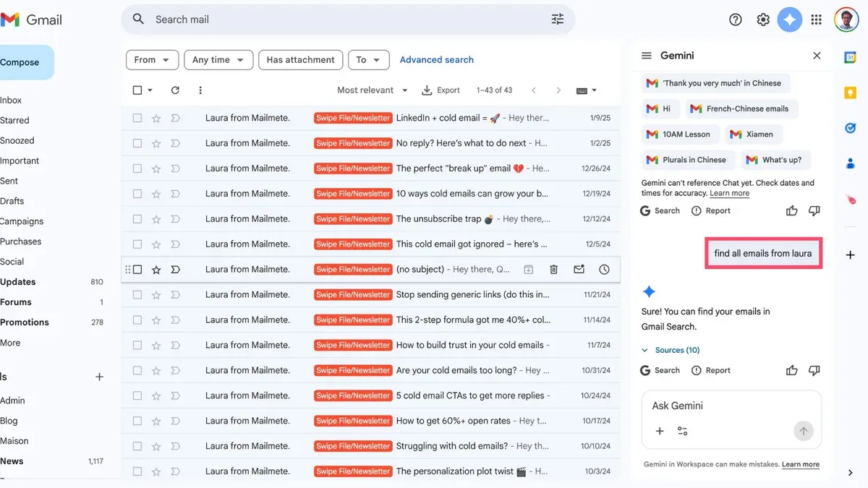Give thumbs down on latest Gemini response
Image resolution: width=868 pixels, height=488 pixels.
tap(814, 370)
